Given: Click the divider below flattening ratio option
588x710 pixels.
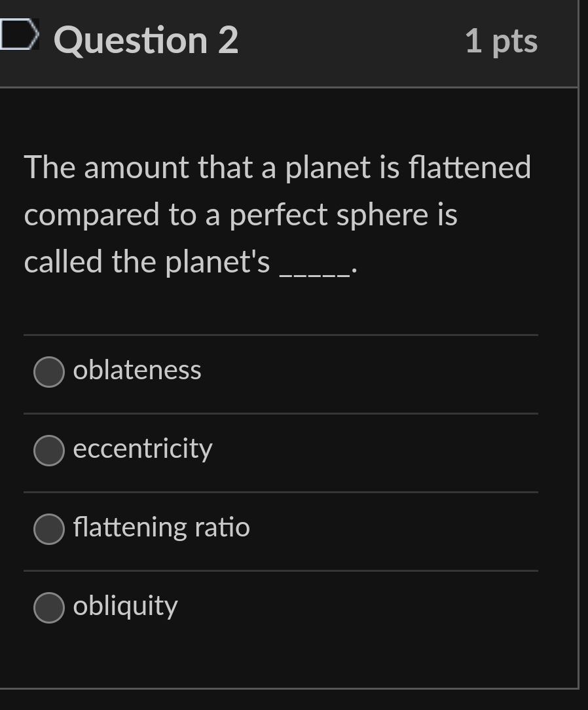Looking at the screenshot, I should [280, 569].
